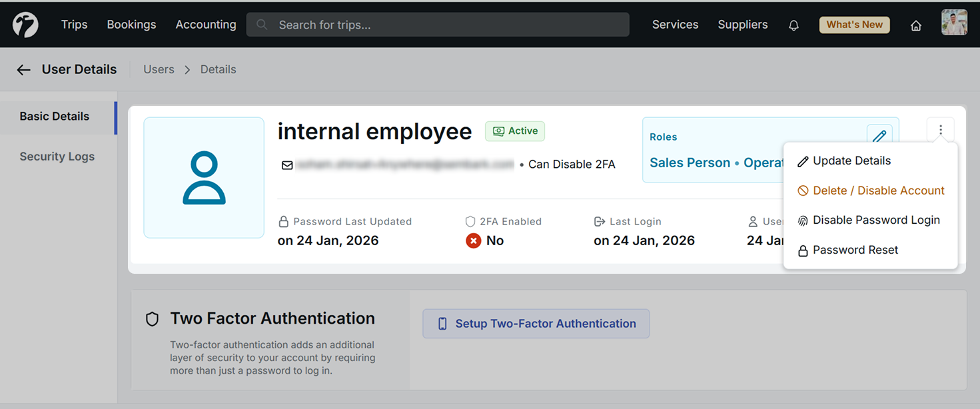The height and width of the screenshot is (409, 980).
Task: Choose Delete / Disable Account option
Action: point(870,191)
